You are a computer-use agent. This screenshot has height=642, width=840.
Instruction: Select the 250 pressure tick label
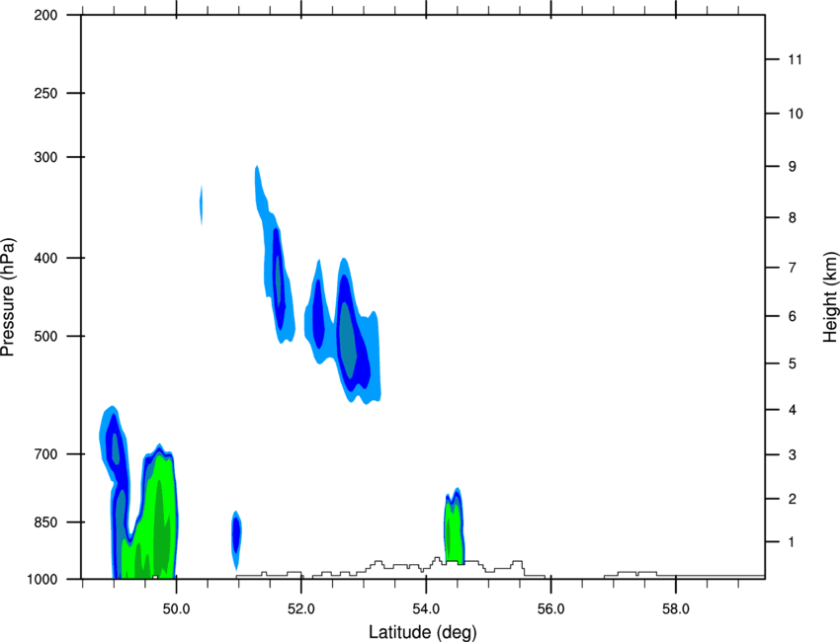point(45,93)
